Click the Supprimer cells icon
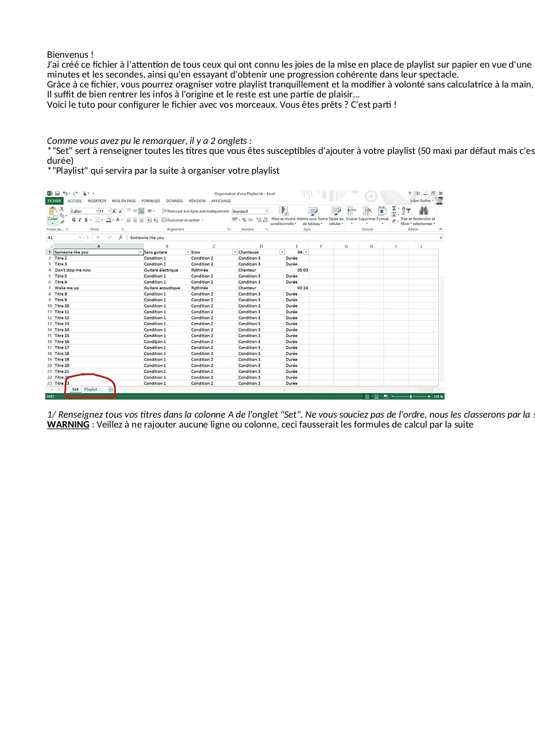The width and height of the screenshot is (535, 756). pos(367,211)
